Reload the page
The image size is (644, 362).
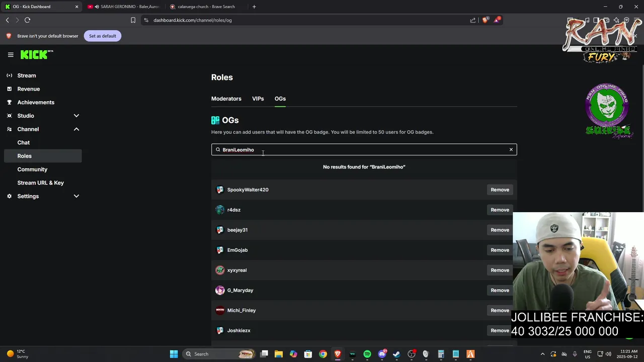tap(27, 20)
